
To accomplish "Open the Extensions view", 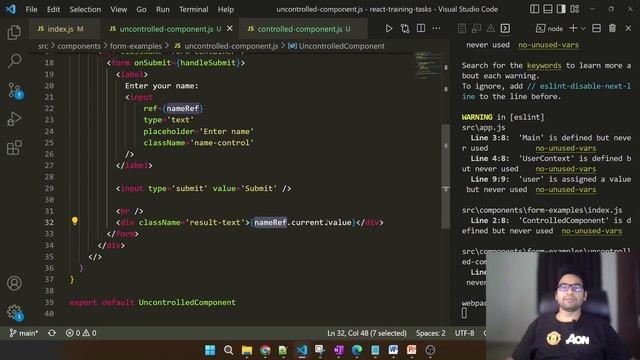I will (14, 148).
